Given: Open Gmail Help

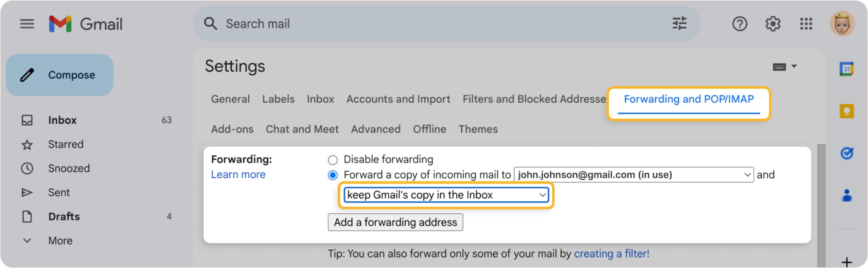Looking at the screenshot, I should (740, 24).
